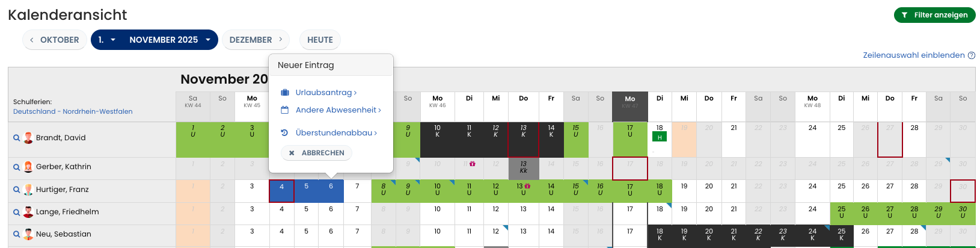The height and width of the screenshot is (248, 980).
Task: Click the magnifier icon beside Lange, Friedhelm
Action: coord(17,212)
